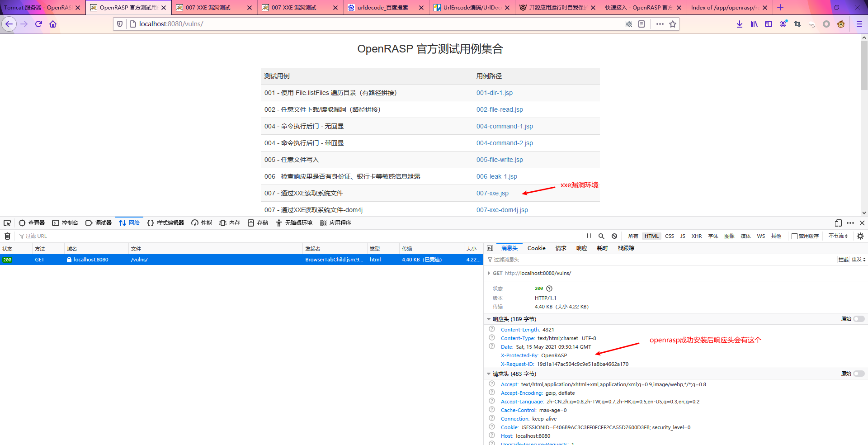Open network settings gear icon
Image resolution: width=868 pixels, height=445 pixels.
tap(860, 236)
